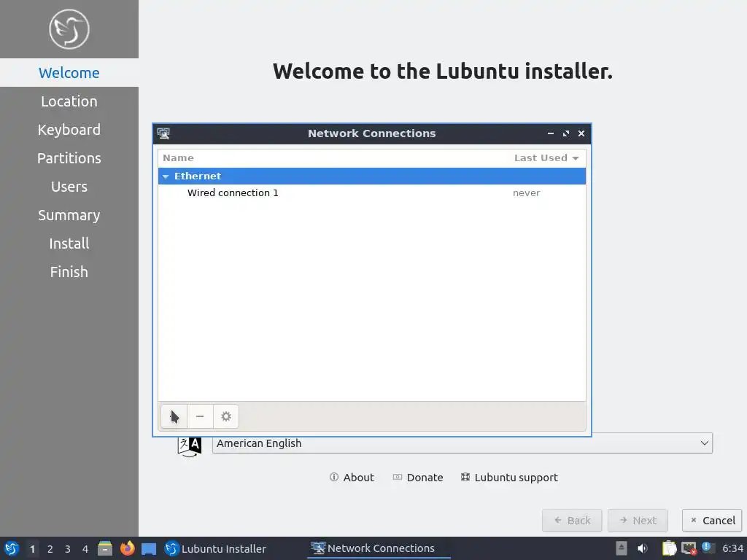The height and width of the screenshot is (560, 747).
Task: Select Wired connection 1 row
Action: tap(371, 192)
